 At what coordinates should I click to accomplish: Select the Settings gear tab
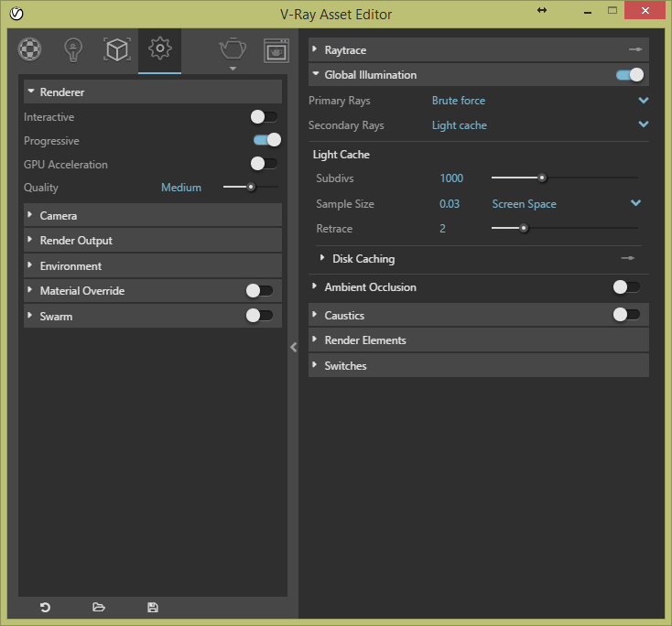(160, 49)
